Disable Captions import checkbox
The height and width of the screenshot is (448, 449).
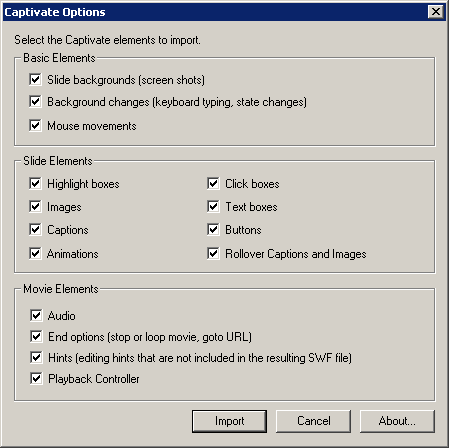point(35,230)
